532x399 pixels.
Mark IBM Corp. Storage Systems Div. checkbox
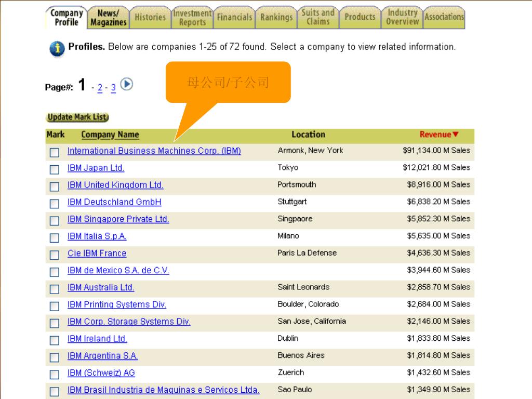[x=54, y=323]
